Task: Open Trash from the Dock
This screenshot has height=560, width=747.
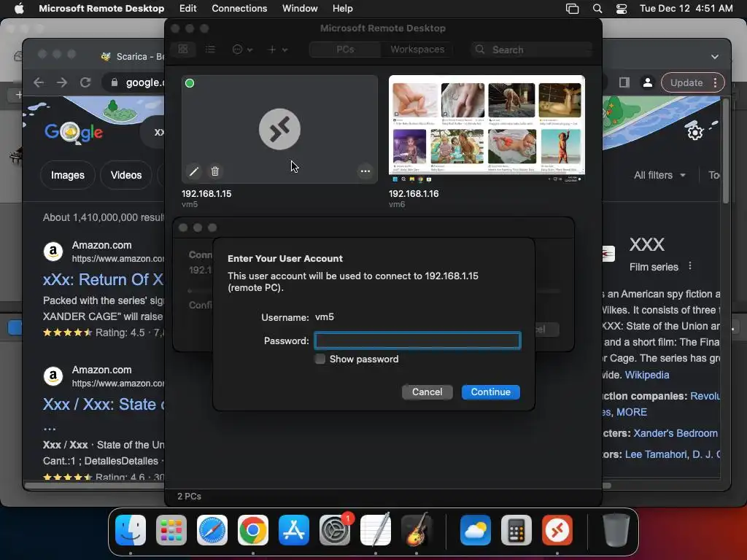Action: click(616, 530)
